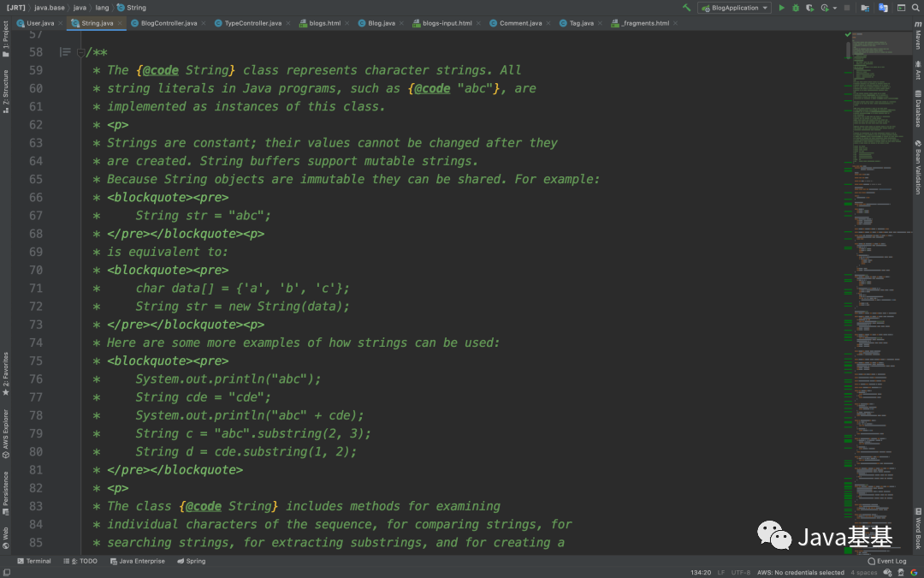Open the BlogApplication run configuration dropdown
The height and width of the screenshot is (578, 924).
(734, 8)
